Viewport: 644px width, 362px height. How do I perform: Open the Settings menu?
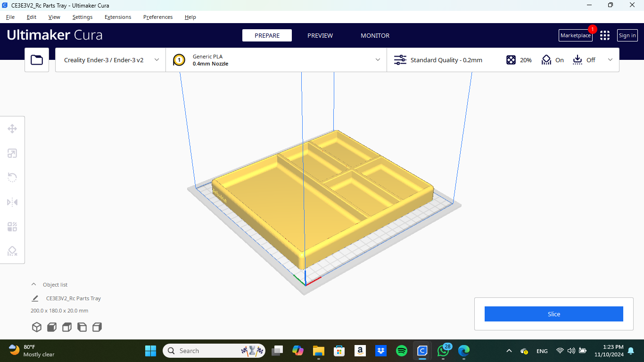click(x=83, y=17)
